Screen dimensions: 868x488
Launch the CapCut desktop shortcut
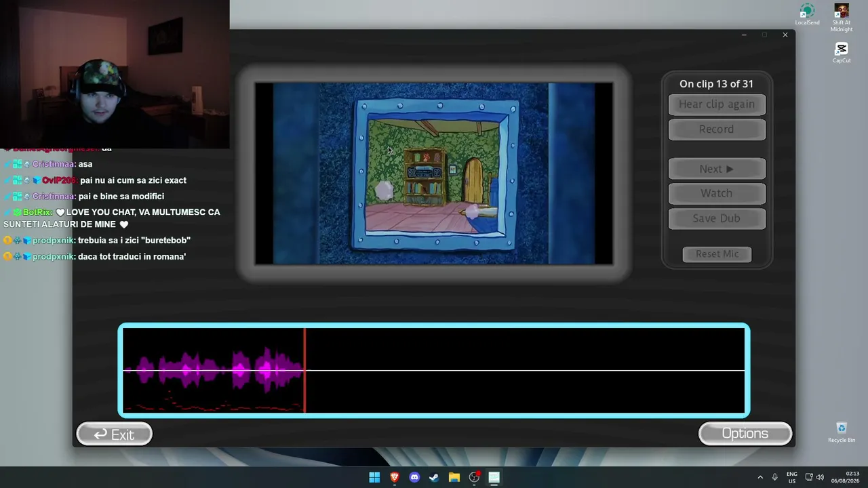tap(842, 53)
